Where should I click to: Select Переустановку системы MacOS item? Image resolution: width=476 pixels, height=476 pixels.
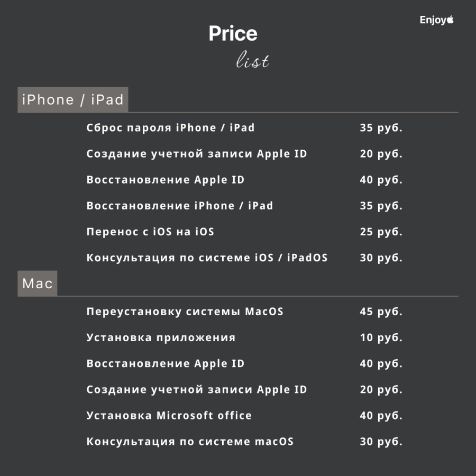(x=185, y=312)
